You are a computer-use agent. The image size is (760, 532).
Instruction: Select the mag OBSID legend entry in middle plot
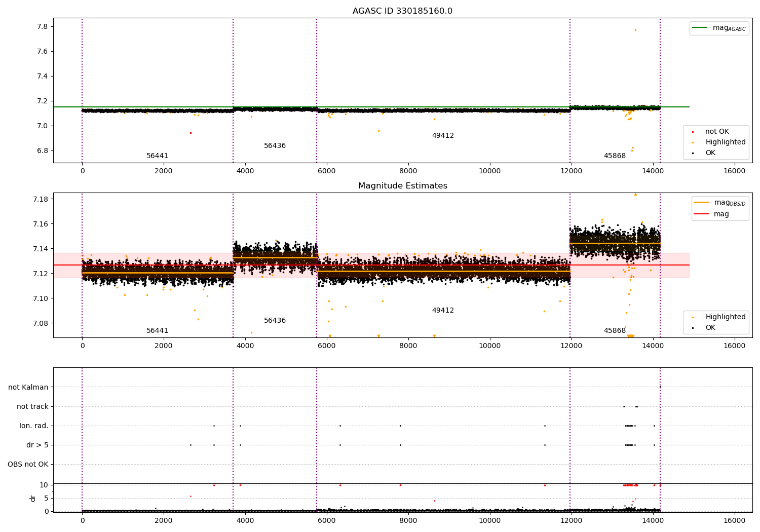click(720, 203)
